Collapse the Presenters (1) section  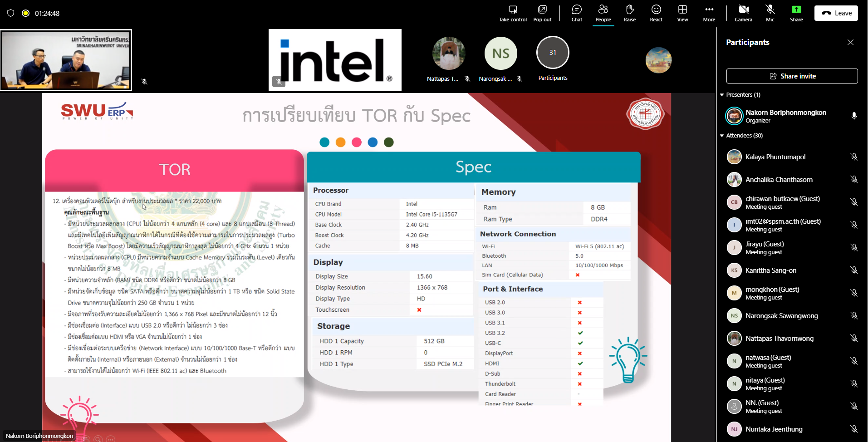[x=722, y=95]
